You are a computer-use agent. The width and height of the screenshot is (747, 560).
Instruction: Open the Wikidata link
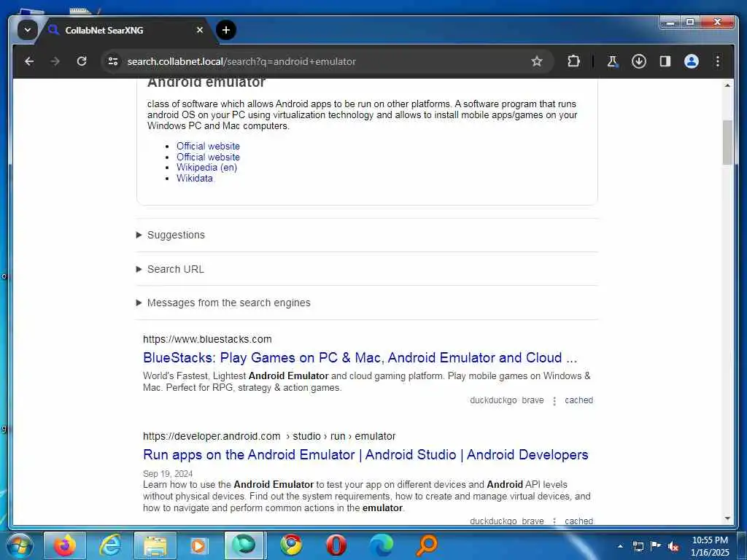(x=194, y=179)
